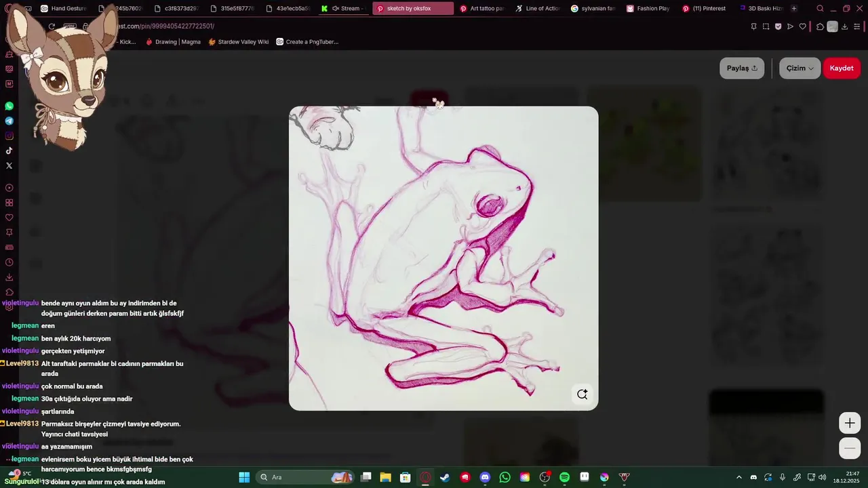Open the Drawing | Magma bookmark
This screenshot has height=488, width=868.
[173, 42]
